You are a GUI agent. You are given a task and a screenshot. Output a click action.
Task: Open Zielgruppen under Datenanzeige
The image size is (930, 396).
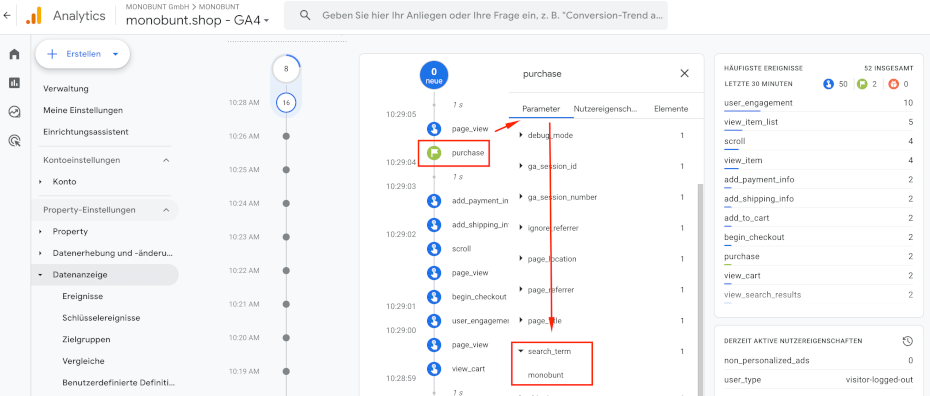click(86, 339)
